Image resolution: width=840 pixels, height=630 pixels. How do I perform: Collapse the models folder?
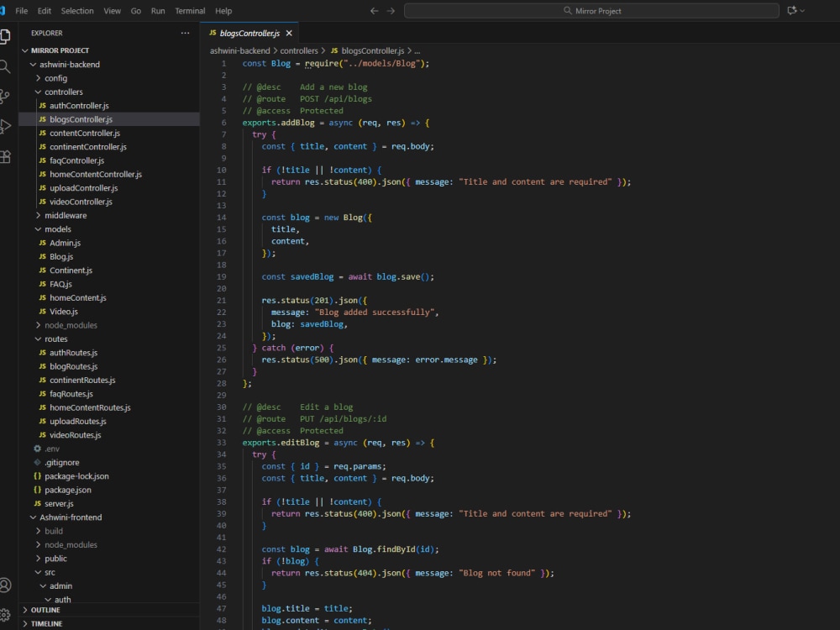109,229
